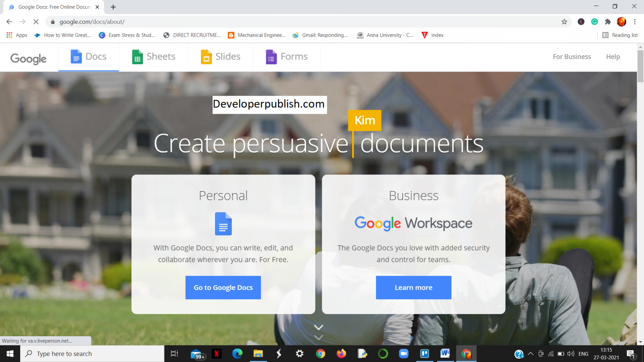Click the padlock site information icon
The image size is (644, 362).
pyautogui.click(x=52, y=22)
